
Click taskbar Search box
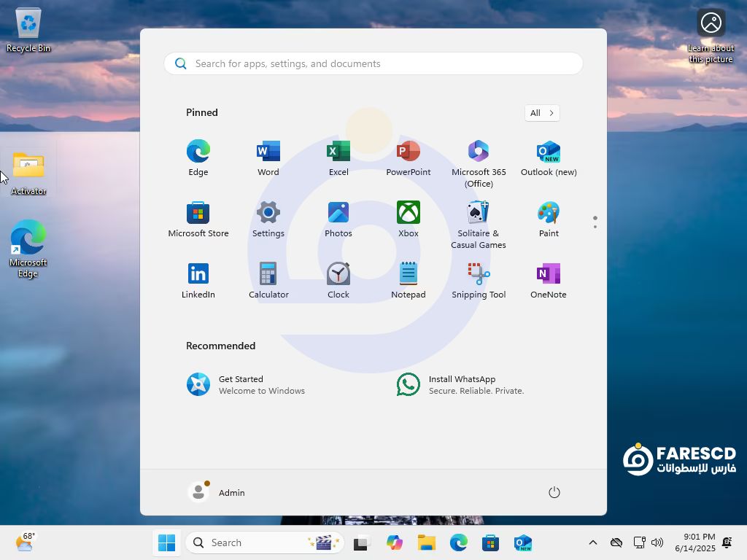click(264, 542)
